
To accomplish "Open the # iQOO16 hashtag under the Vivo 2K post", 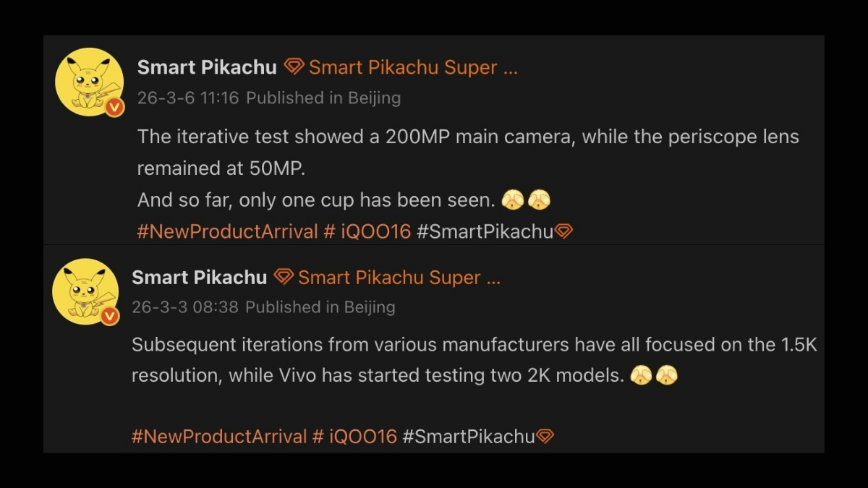I will [354, 437].
